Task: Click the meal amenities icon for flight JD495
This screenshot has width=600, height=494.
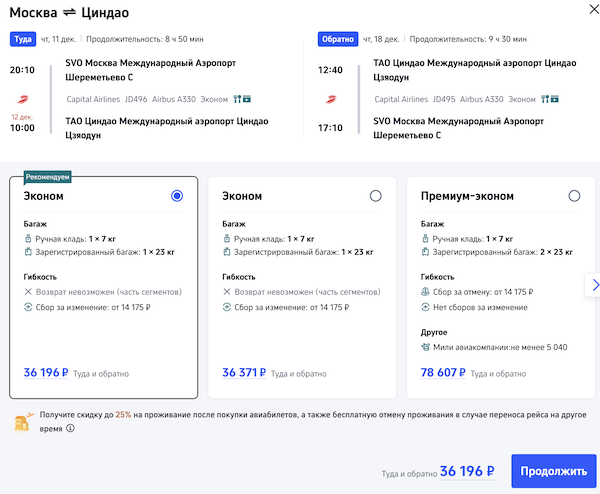Action: 549,99
